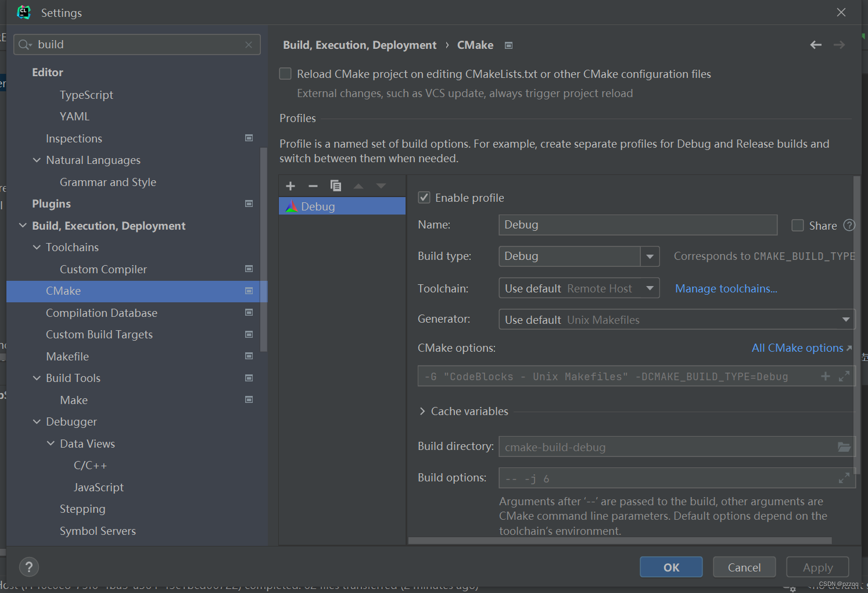
Task: Collapse the Build Tools tree node
Action: click(37, 378)
